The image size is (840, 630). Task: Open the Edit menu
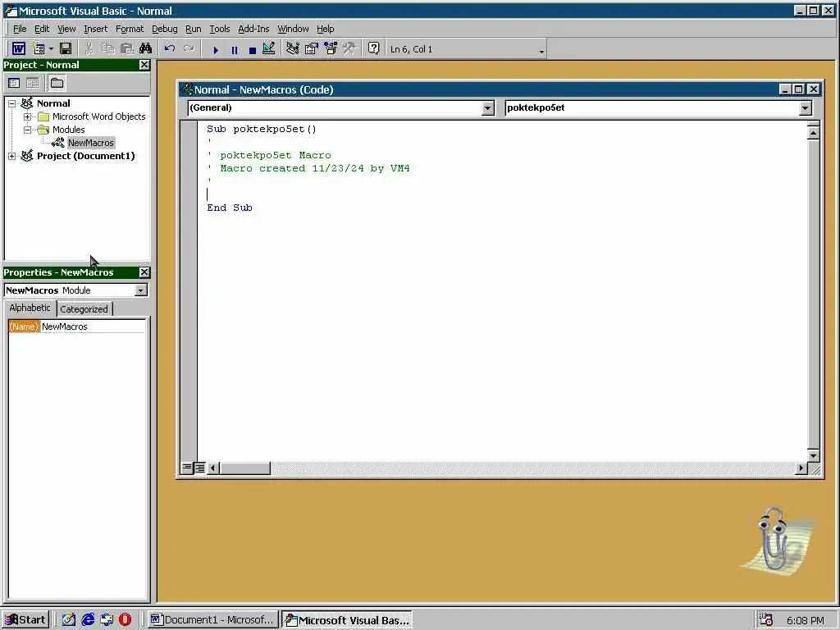(x=42, y=29)
